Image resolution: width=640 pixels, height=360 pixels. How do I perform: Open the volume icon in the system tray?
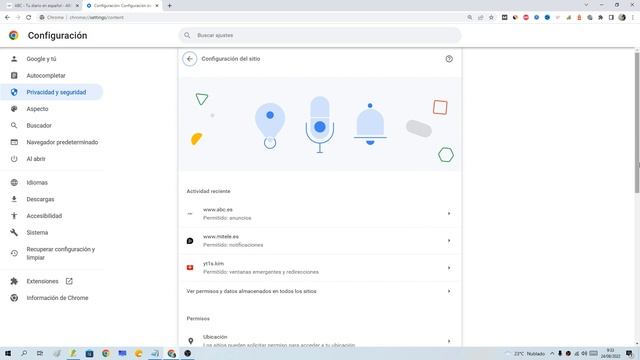pos(584,353)
